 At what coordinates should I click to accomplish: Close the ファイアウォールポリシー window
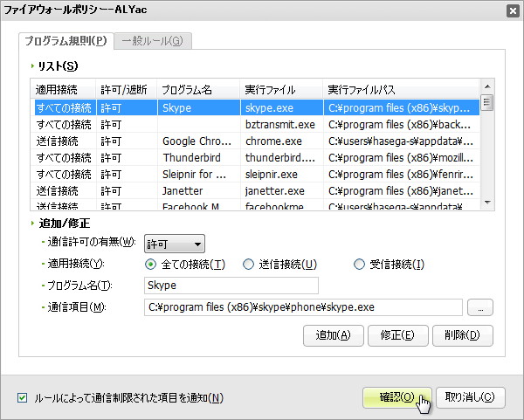pyautogui.click(x=513, y=11)
